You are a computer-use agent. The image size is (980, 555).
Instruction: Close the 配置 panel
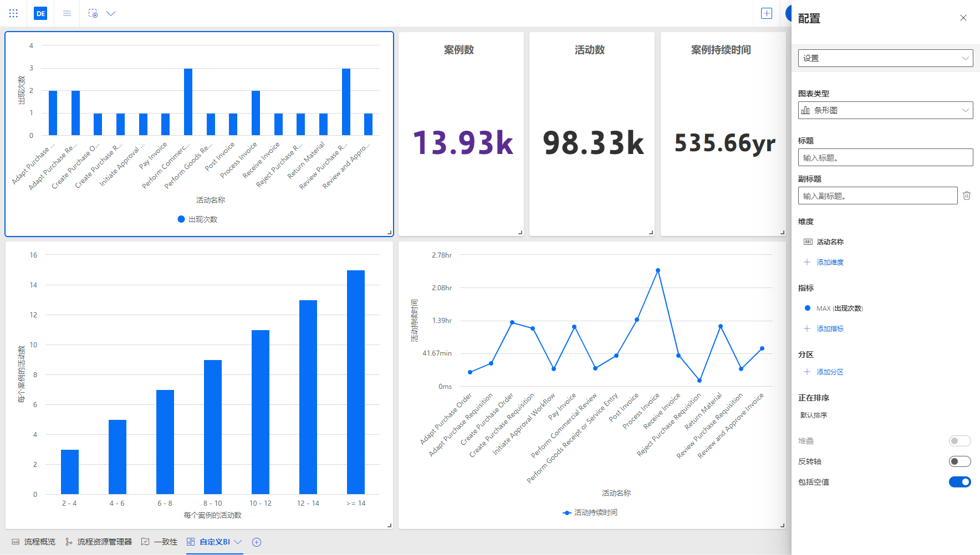click(x=963, y=18)
